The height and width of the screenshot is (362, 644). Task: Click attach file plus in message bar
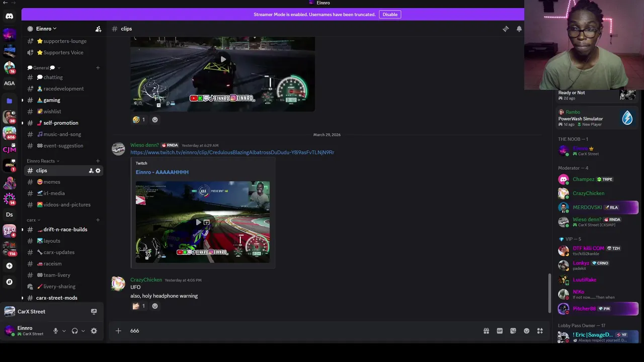click(118, 330)
